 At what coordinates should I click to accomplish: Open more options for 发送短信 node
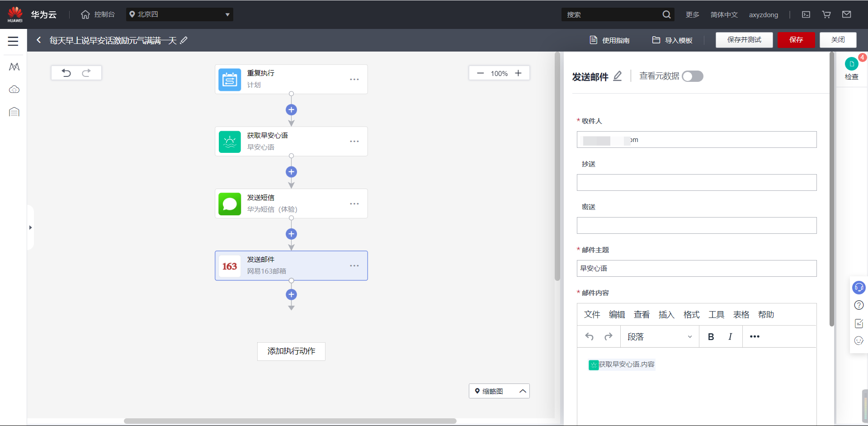(354, 204)
